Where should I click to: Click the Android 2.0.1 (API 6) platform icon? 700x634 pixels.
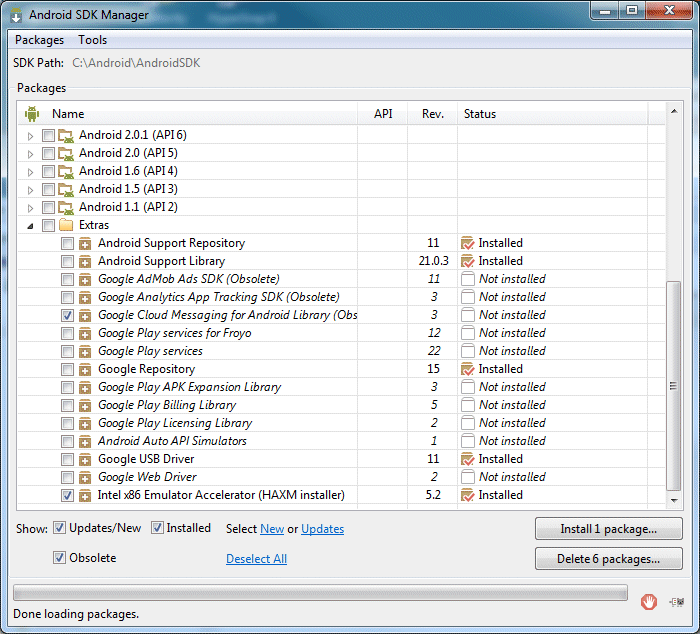66,135
